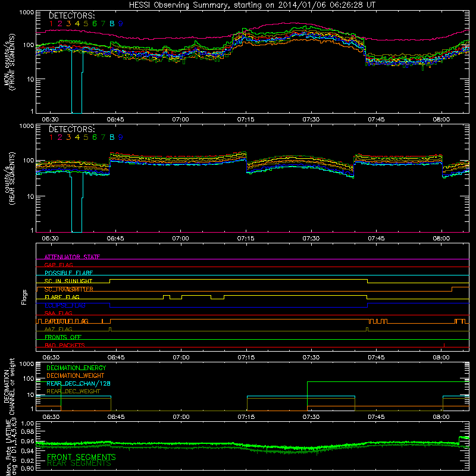This screenshot has height=476, width=476.
Task: Click detector 1 legend number in rear segments plot
Action: point(51,137)
